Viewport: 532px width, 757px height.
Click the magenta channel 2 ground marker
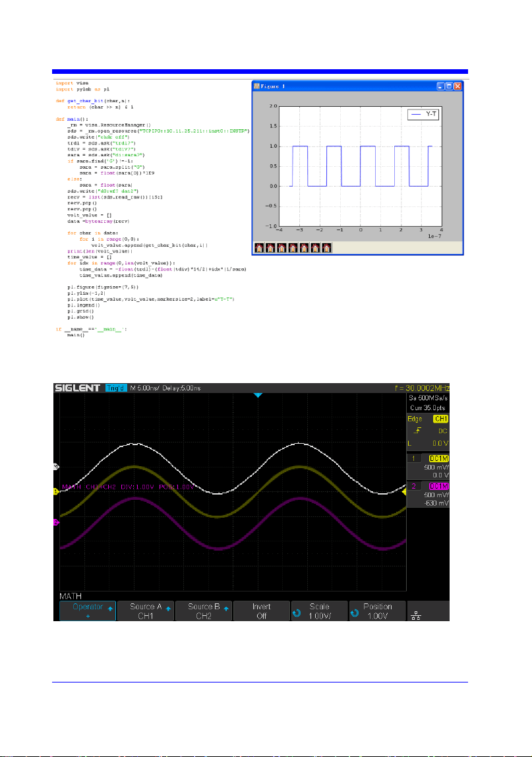click(x=56, y=522)
